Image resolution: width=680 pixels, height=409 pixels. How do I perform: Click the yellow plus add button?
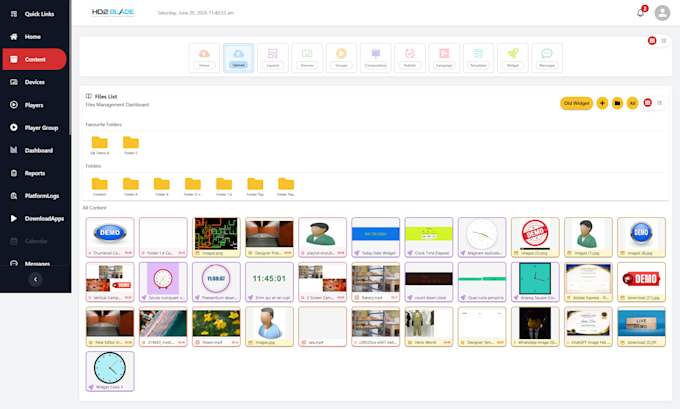click(x=602, y=103)
